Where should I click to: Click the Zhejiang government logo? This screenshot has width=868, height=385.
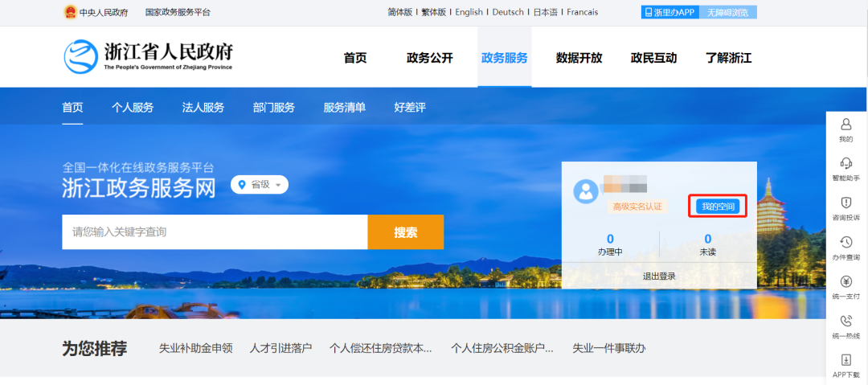pos(81,56)
